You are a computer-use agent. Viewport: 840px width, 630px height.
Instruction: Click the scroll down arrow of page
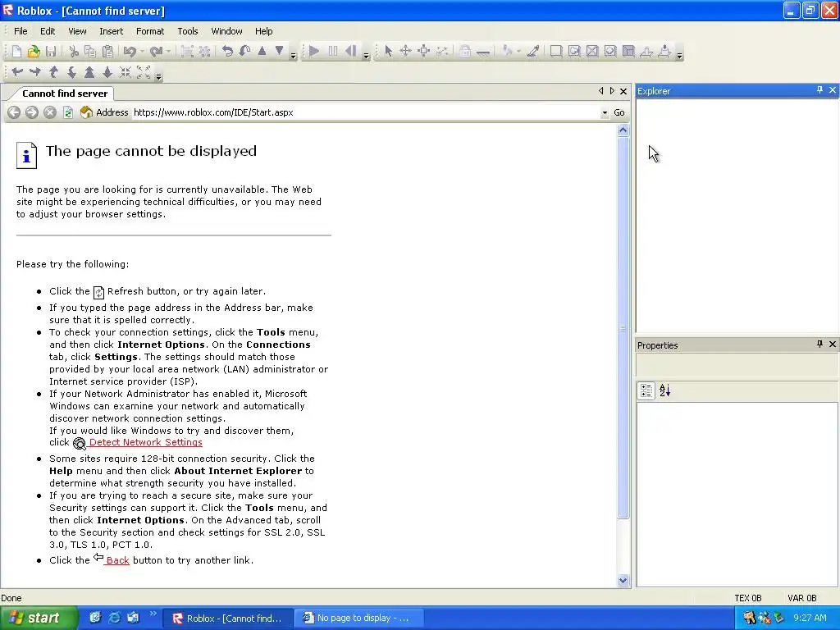623,580
